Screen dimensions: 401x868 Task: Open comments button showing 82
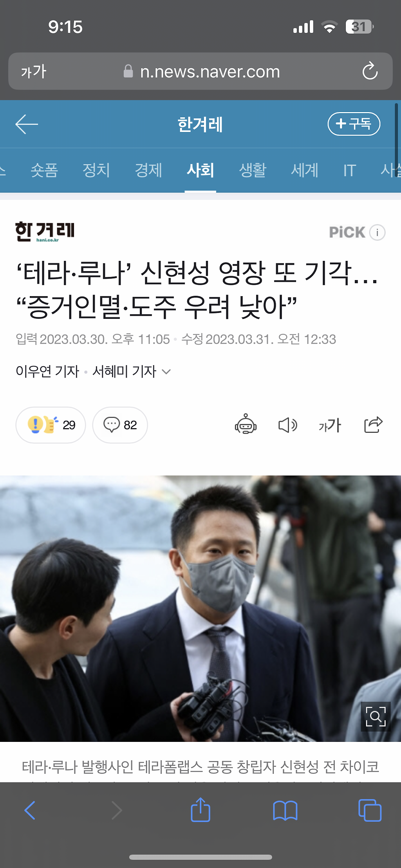(120, 425)
